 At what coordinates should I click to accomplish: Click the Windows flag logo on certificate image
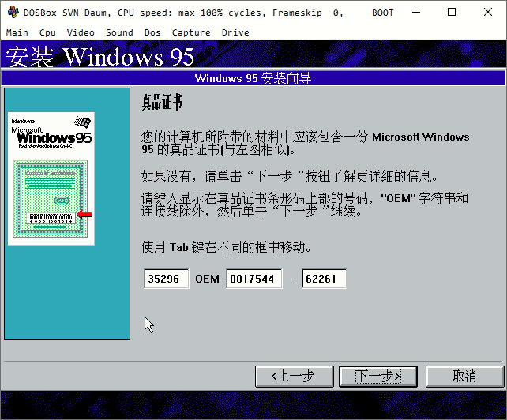point(83,122)
